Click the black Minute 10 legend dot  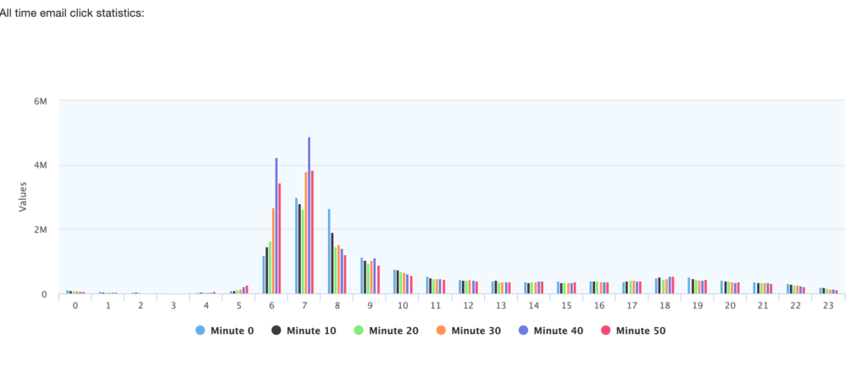pyautogui.click(x=275, y=331)
